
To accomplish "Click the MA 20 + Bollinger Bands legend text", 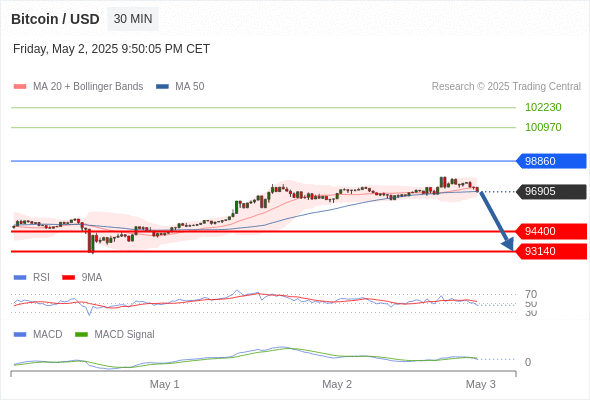I will 88,87.
